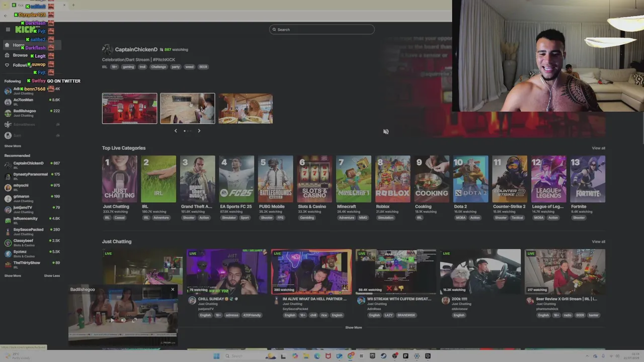Close the Badlilshegoo mini player

(x=173, y=289)
